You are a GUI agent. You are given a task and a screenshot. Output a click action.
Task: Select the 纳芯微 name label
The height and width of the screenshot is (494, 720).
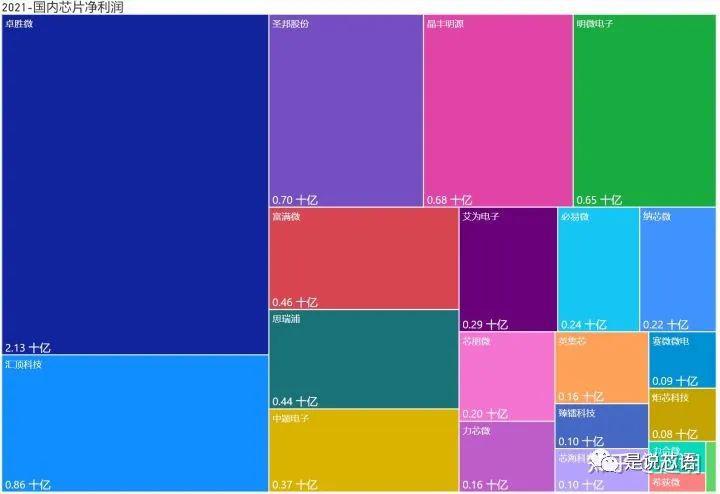tap(657, 216)
